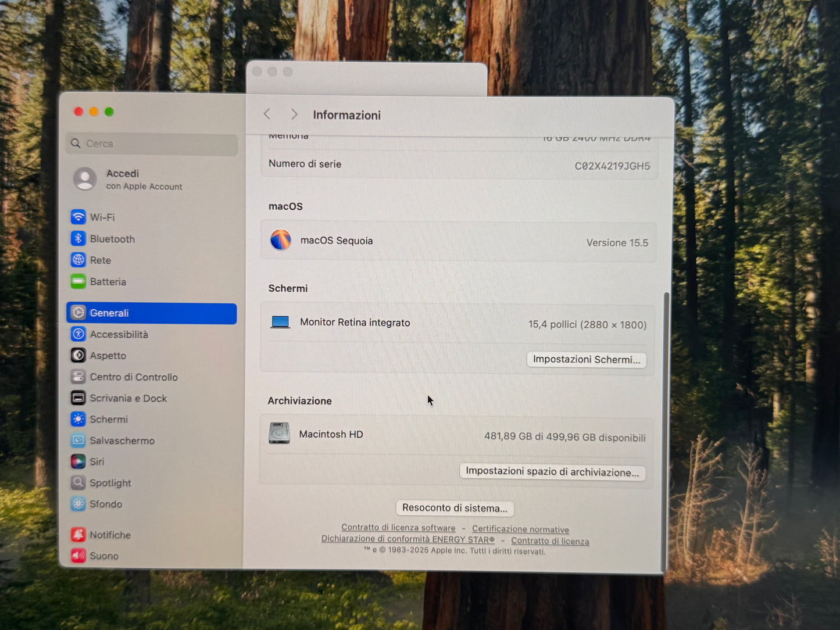
Task: Click the Macintosh HD disk icon
Action: (280, 434)
